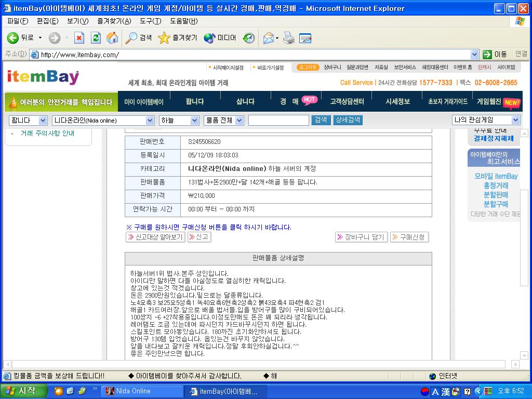Click the Refresh page icon
Screen dimensions: 532x399
tap(96, 38)
